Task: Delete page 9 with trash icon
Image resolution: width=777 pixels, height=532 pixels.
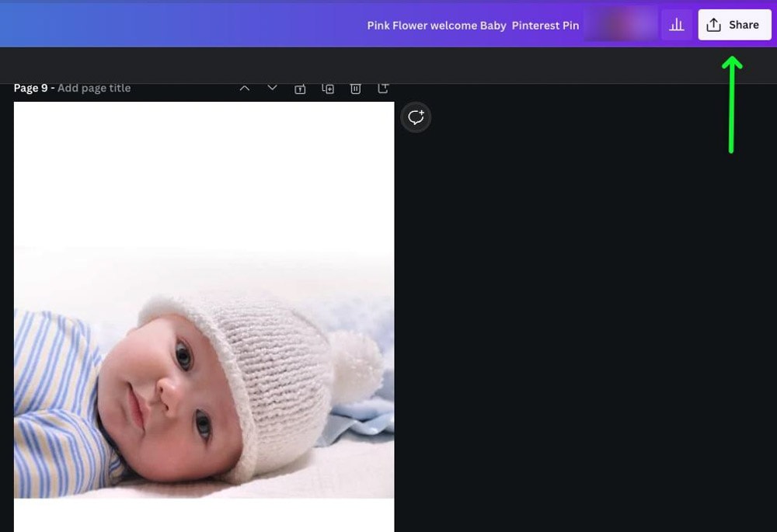Action: (x=355, y=89)
